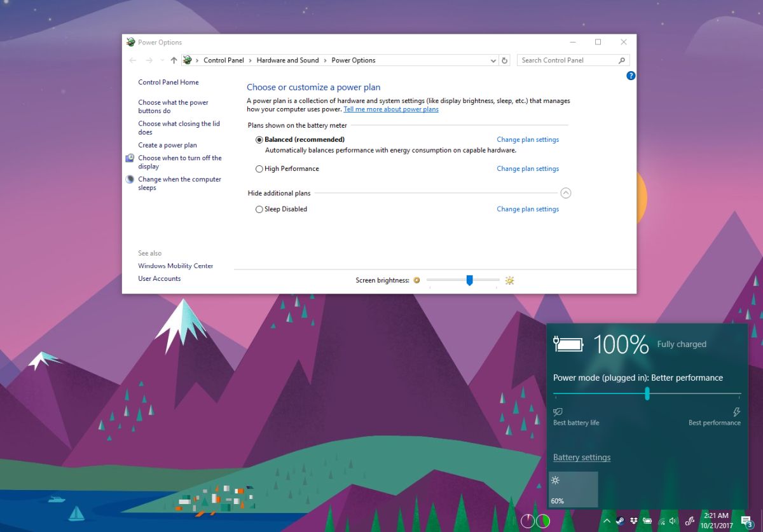Image resolution: width=763 pixels, height=532 pixels.
Task: Click the help question mark icon
Action: (x=631, y=76)
